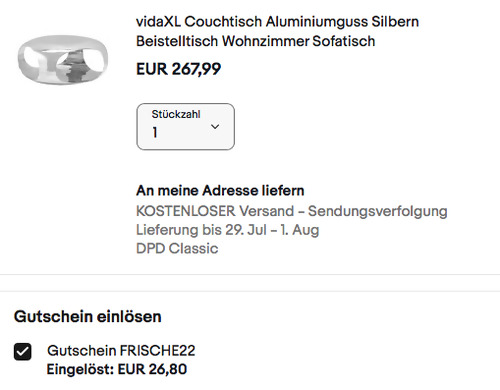This screenshot has width=500, height=390.
Task: Click the Gutschein FRISCHE22 label text
Action: click(121, 351)
